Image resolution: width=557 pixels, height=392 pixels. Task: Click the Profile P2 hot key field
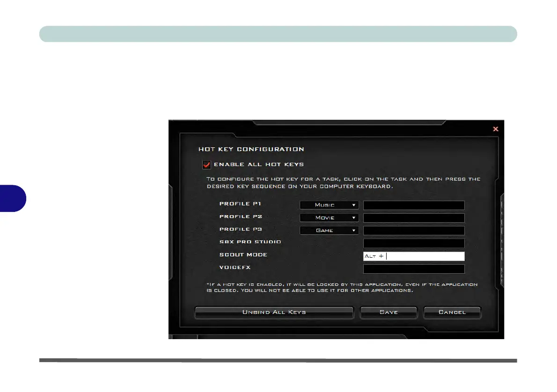[414, 218]
